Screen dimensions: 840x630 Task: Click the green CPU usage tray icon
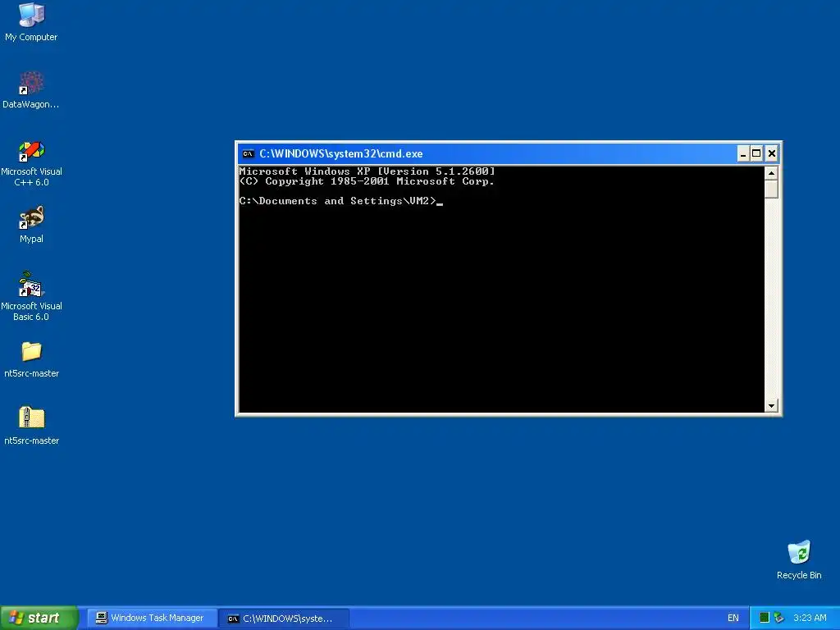(x=765, y=618)
